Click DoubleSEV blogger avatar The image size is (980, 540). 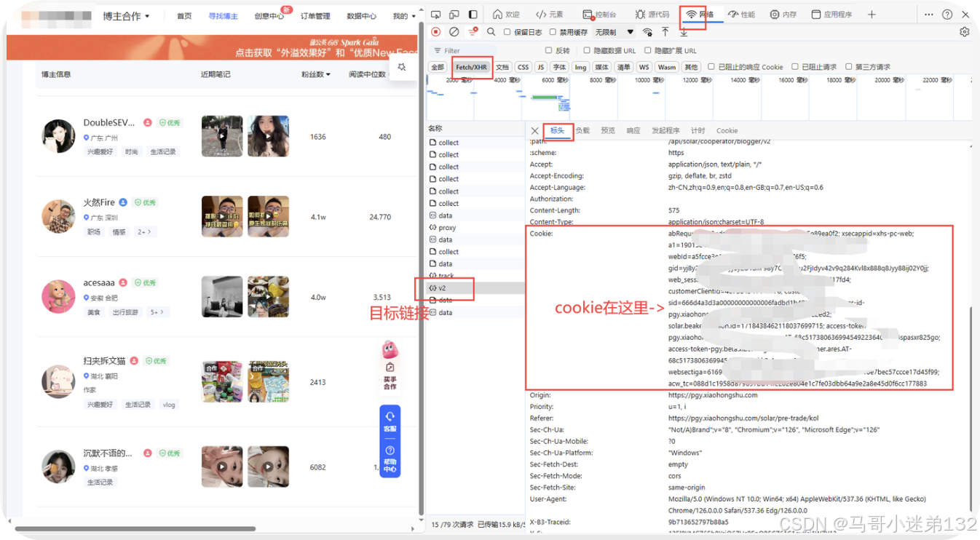click(x=59, y=137)
